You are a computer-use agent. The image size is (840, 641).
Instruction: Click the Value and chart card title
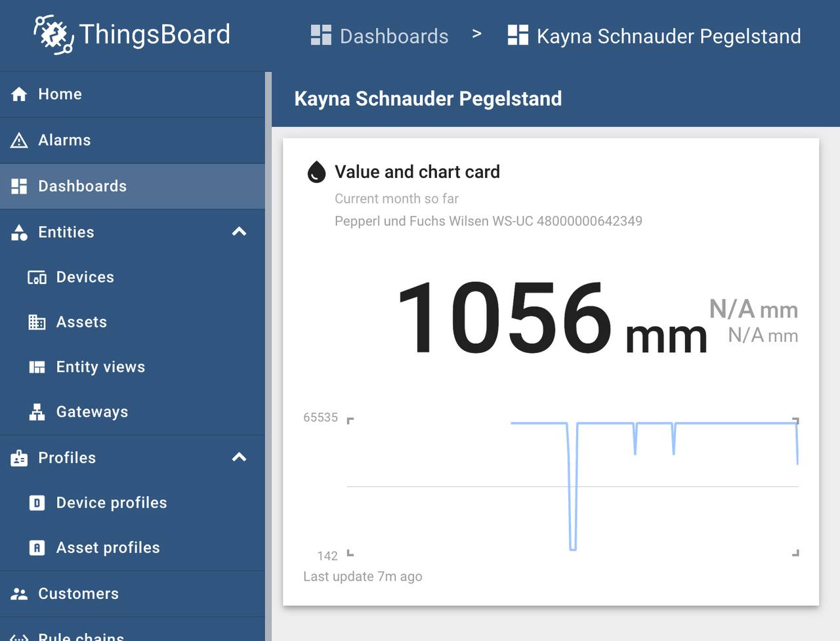click(417, 172)
